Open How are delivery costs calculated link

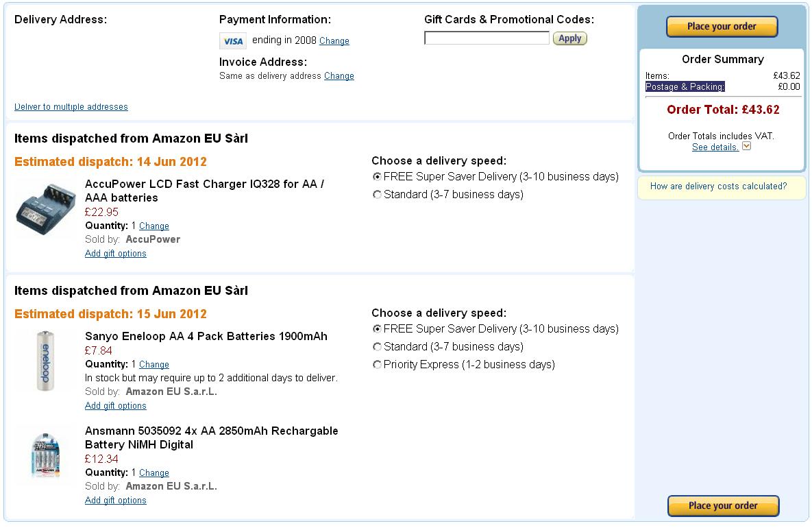click(718, 187)
